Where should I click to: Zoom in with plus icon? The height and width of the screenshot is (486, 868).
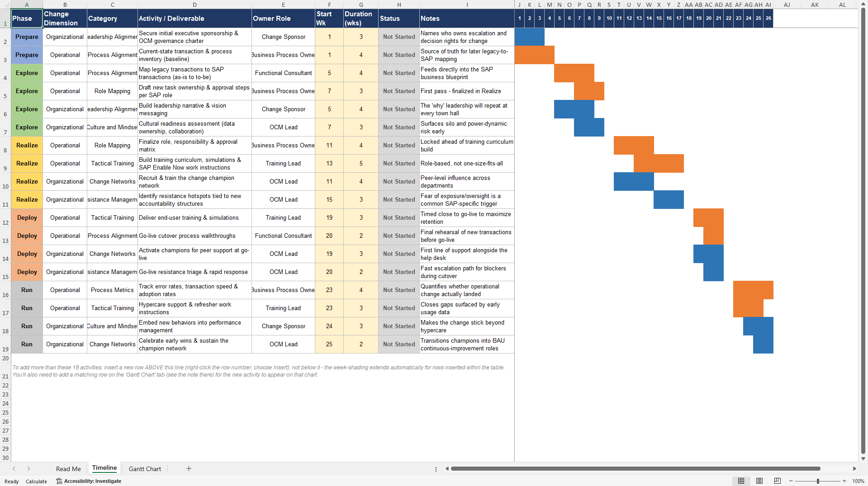844,481
